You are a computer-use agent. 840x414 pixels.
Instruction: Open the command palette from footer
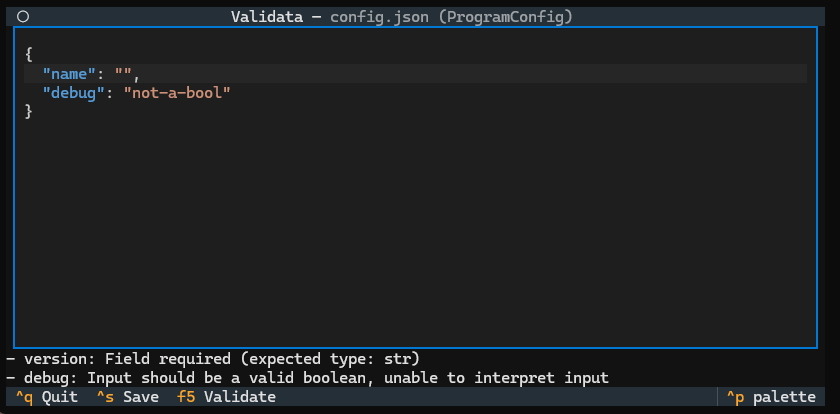click(772, 397)
